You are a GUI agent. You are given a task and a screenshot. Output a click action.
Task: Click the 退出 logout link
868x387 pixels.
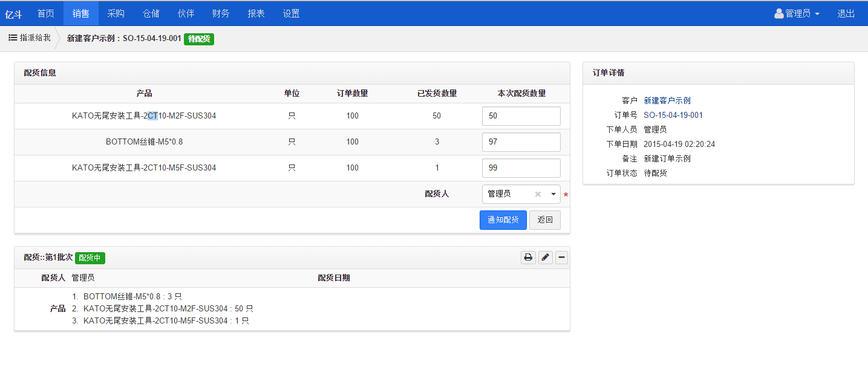pyautogui.click(x=846, y=13)
